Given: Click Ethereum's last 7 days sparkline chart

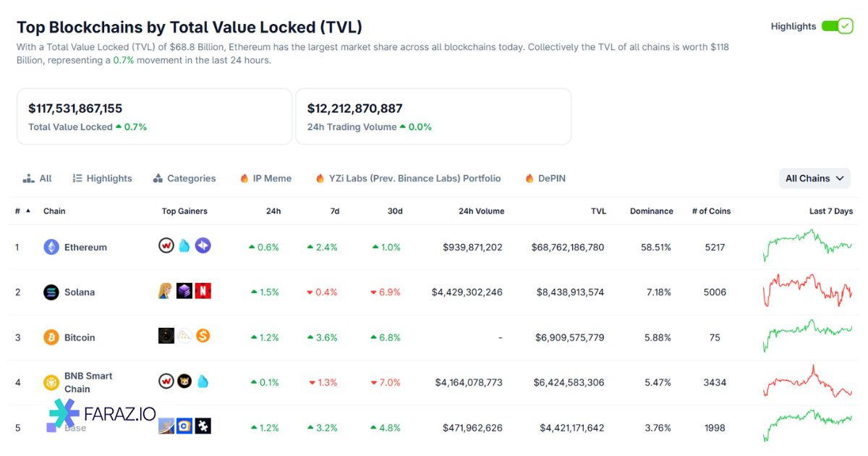Looking at the screenshot, I should (808, 245).
